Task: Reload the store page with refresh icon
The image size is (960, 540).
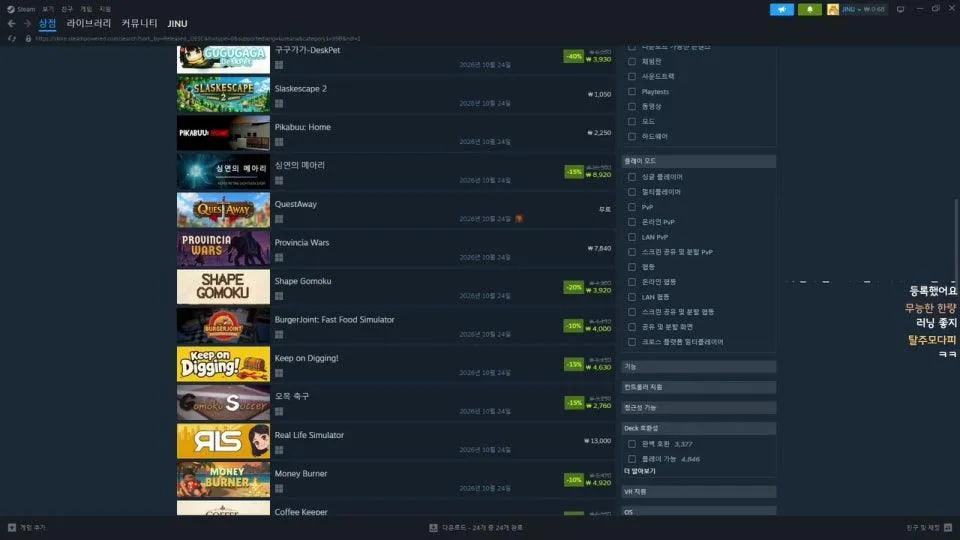Action: [12, 39]
